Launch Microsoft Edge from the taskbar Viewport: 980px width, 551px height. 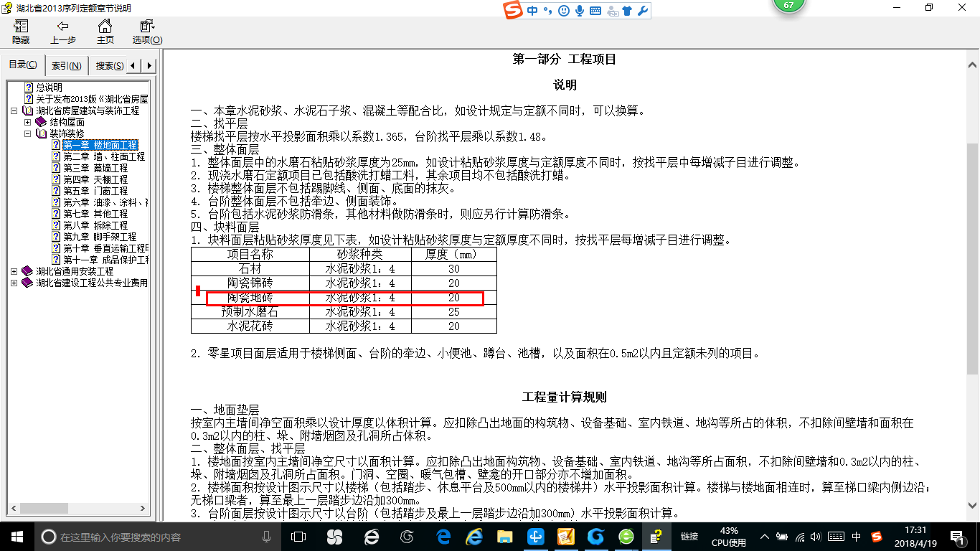pos(443,537)
